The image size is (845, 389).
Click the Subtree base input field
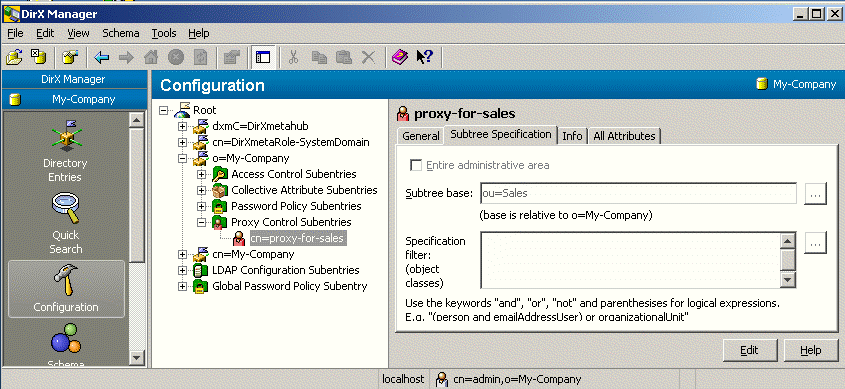[x=638, y=193]
